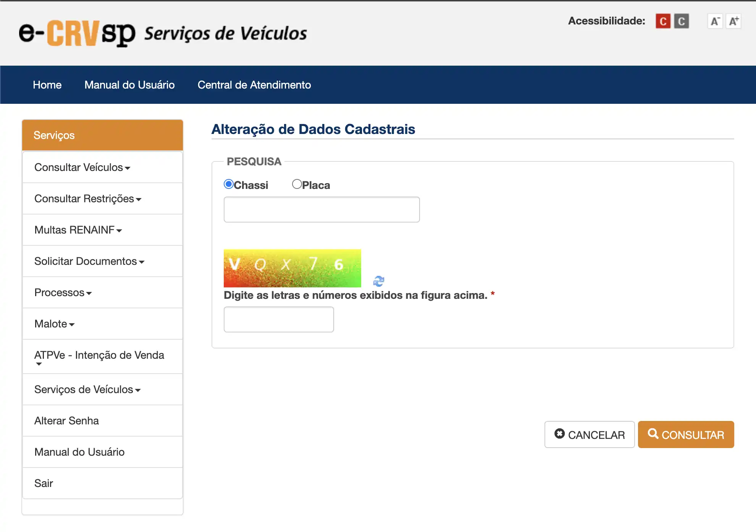The image size is (756, 532).
Task: Open Home in navigation bar
Action: [x=47, y=85]
